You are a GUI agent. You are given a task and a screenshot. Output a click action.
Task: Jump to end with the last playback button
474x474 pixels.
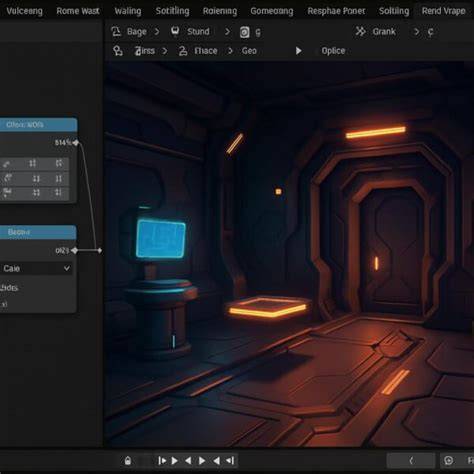pos(230,461)
